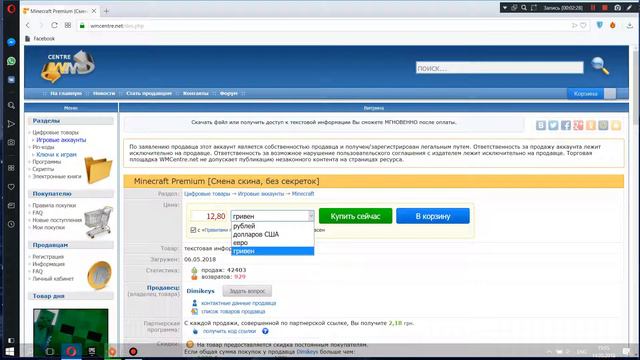Open контактные данные продавца link
The width and height of the screenshot is (640, 360).
coord(238,303)
